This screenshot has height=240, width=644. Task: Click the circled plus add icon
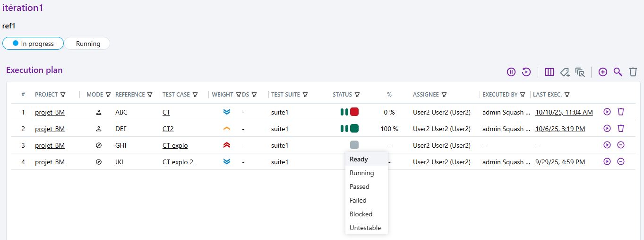coord(603,72)
